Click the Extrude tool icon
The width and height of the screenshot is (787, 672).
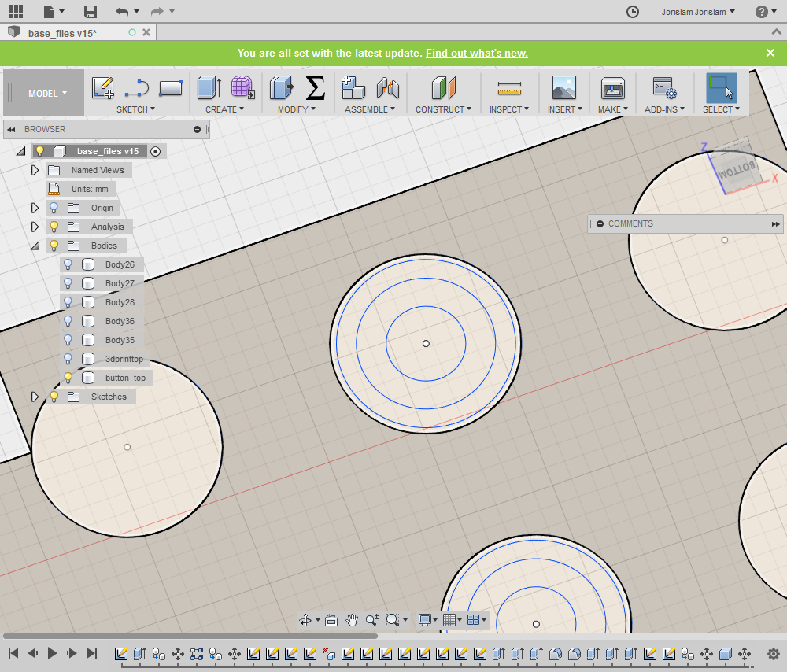point(209,87)
